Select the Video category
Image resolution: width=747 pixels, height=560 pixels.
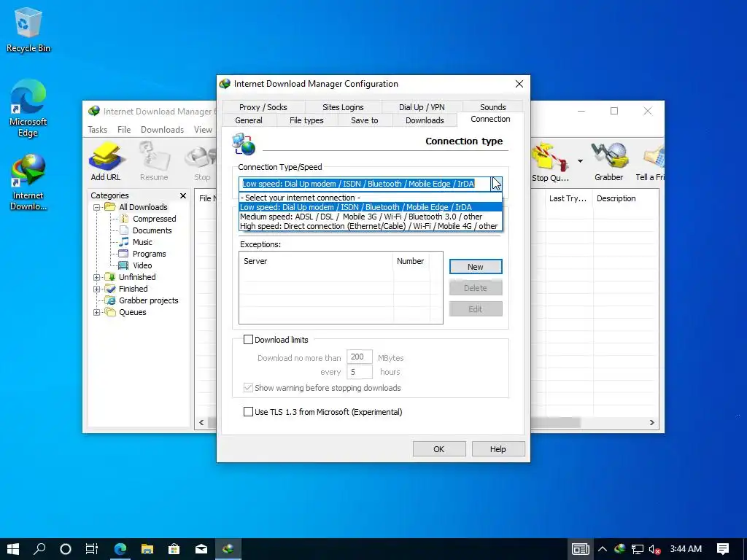pos(142,265)
